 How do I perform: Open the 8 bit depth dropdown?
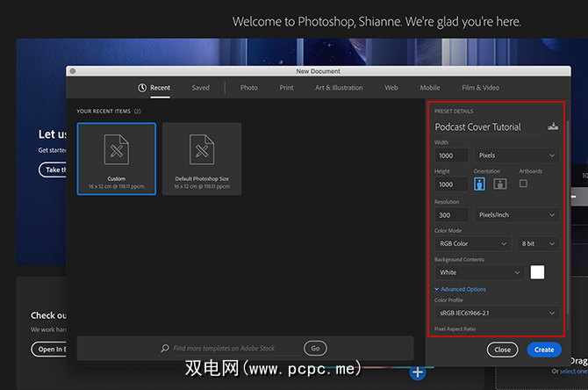[x=538, y=243]
